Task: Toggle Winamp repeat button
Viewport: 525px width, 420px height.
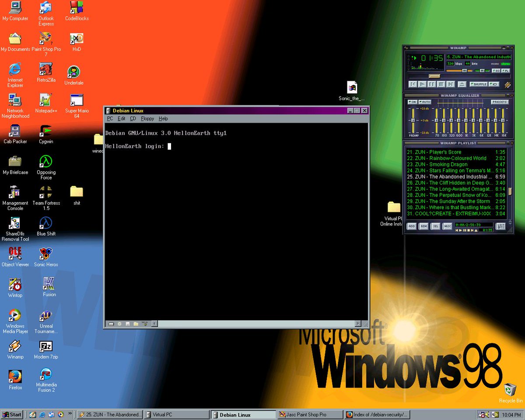Action: coord(494,84)
